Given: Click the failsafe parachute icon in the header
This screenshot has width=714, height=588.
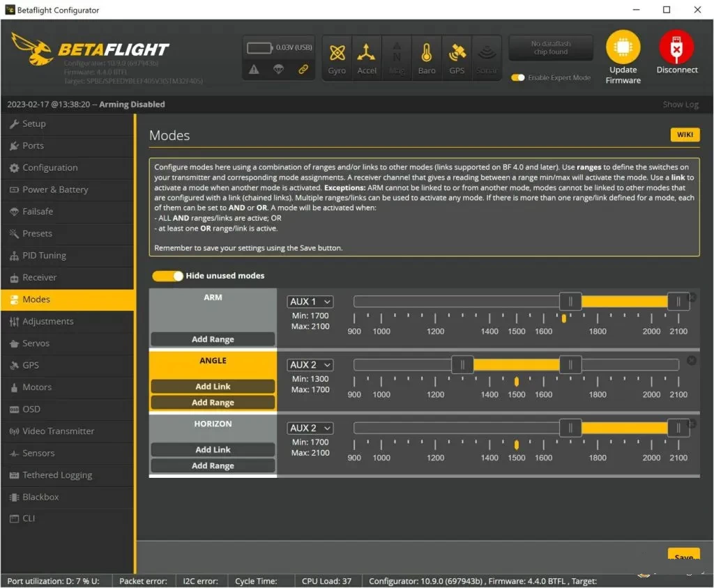Looking at the screenshot, I should tap(278, 69).
